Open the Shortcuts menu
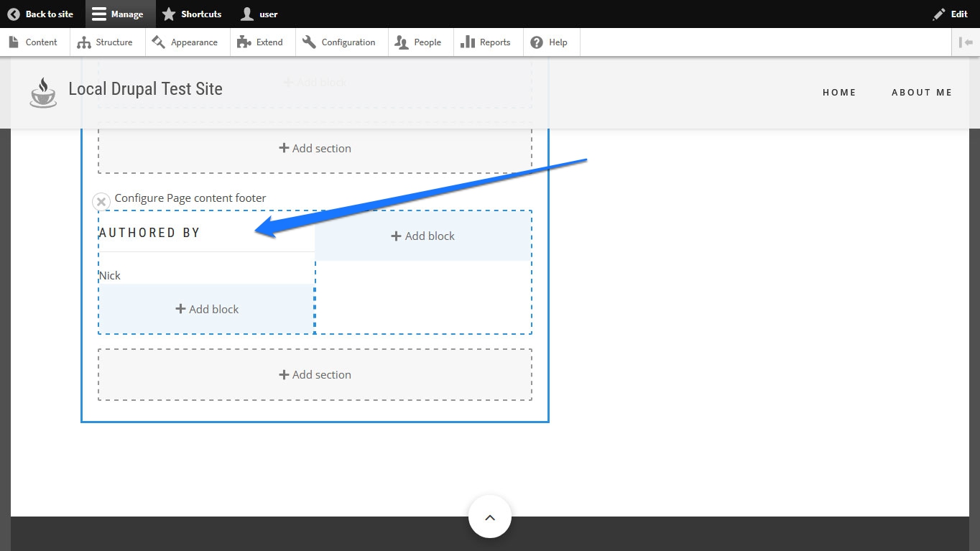 [192, 14]
